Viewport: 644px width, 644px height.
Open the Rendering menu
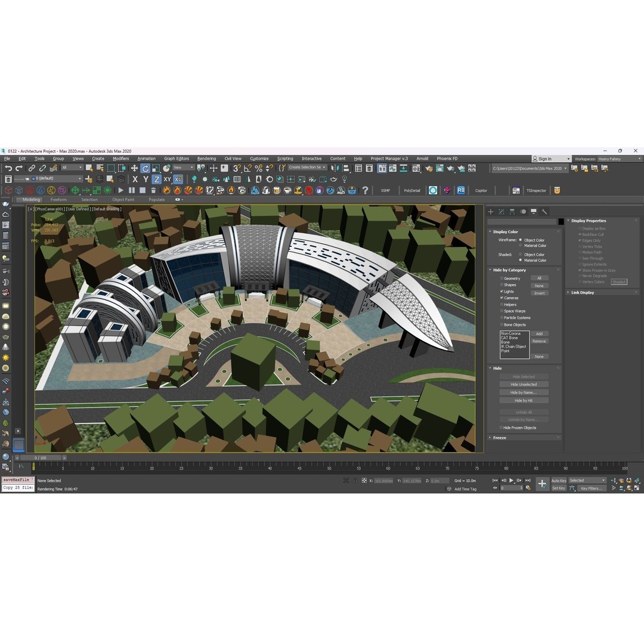[206, 159]
